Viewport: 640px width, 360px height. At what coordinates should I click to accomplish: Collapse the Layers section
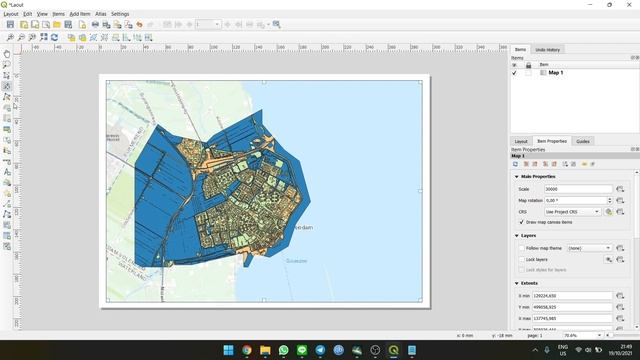517,236
